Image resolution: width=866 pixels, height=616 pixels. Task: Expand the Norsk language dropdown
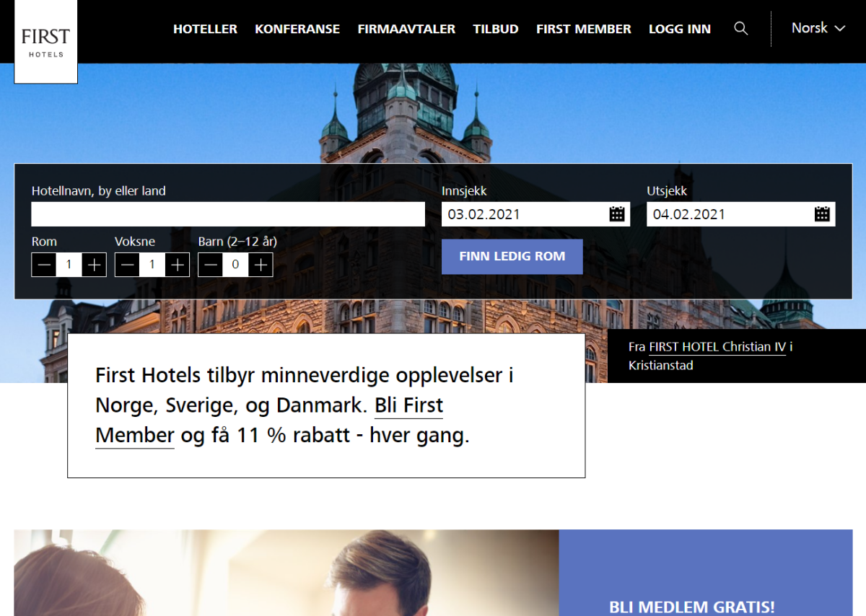(x=818, y=28)
